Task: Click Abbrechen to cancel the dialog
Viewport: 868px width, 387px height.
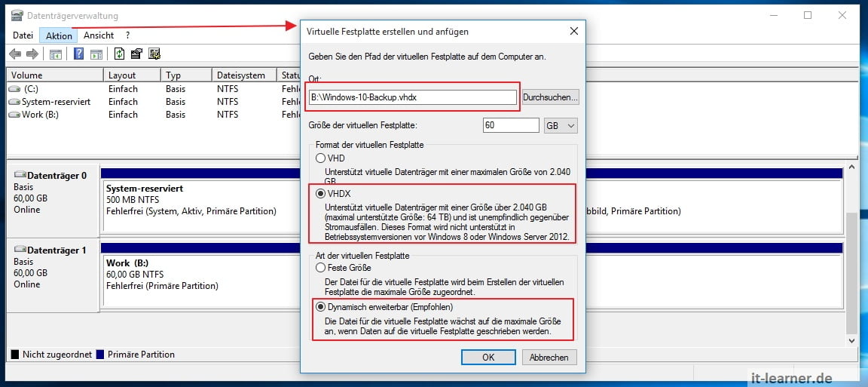Action: [549, 357]
